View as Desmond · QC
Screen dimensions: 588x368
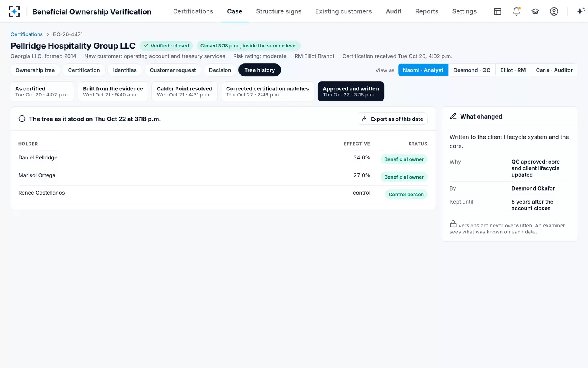(x=472, y=70)
